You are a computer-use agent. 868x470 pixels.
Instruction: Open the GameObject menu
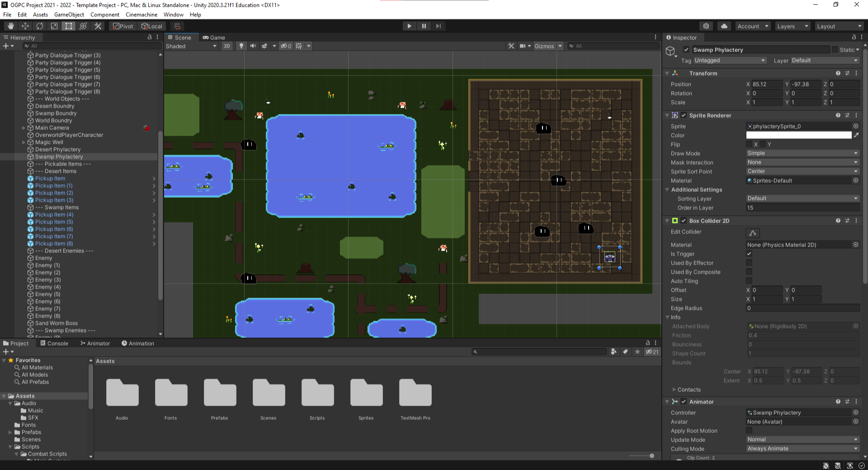point(69,14)
